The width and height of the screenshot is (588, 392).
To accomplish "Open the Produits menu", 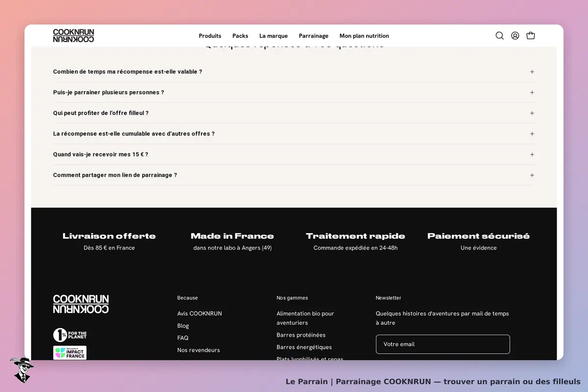I will click(210, 36).
